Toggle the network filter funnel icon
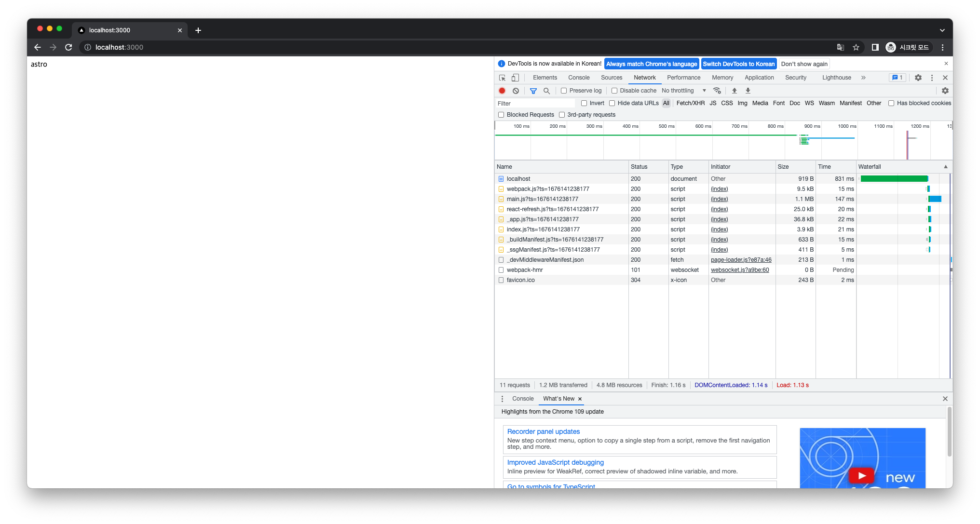This screenshot has height=524, width=980. pos(533,91)
